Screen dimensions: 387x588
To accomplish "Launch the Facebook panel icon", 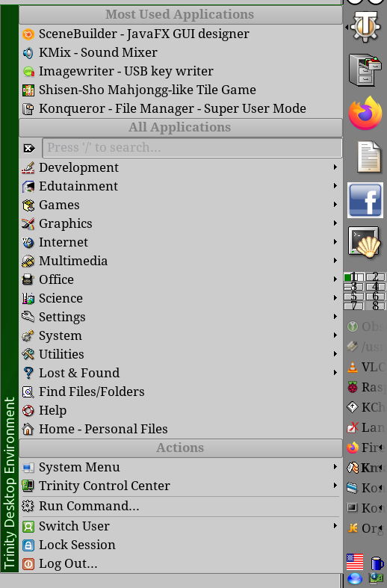I will coord(365,201).
